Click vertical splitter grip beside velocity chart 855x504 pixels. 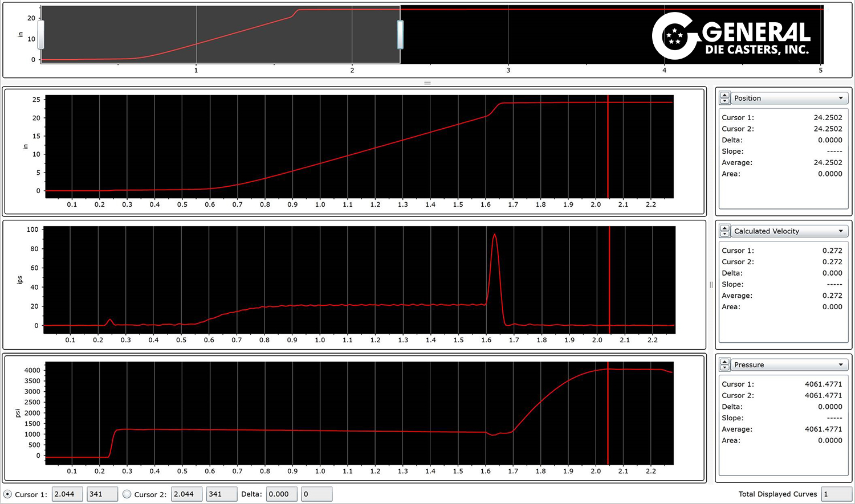coord(711,285)
